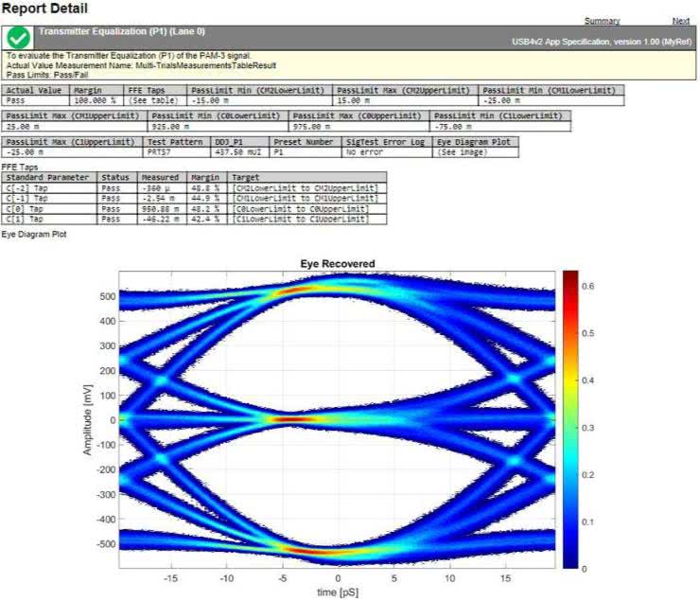Click the color scale bar beside the plot
Image resolution: width=700 pixels, height=601 pixels.
[x=570, y=419]
